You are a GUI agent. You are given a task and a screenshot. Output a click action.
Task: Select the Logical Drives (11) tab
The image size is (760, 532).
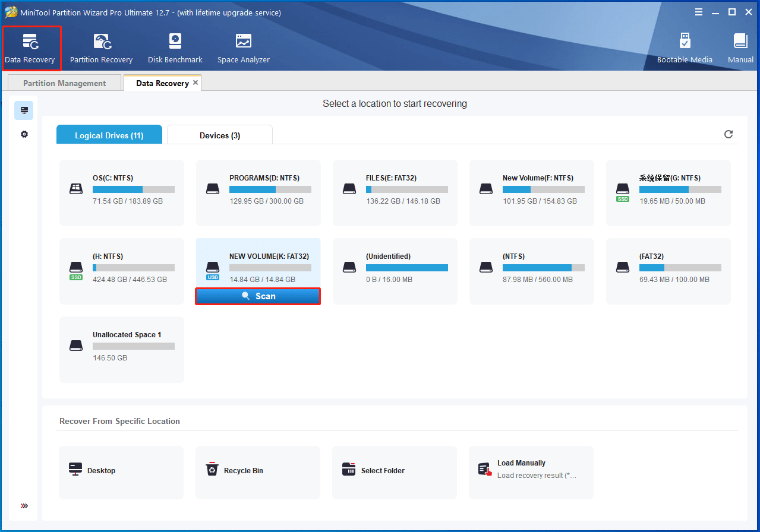pyautogui.click(x=109, y=135)
